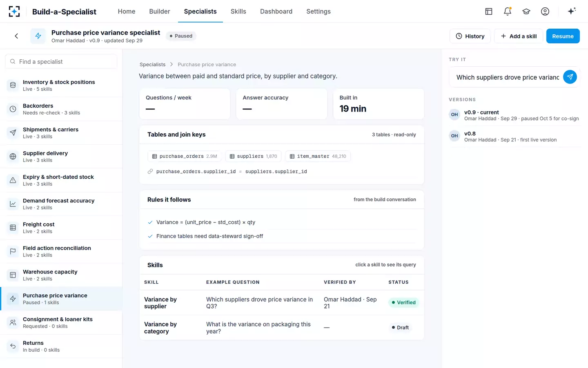588x368 pixels.
Task: Open the user profile icon
Action: (x=545, y=11)
